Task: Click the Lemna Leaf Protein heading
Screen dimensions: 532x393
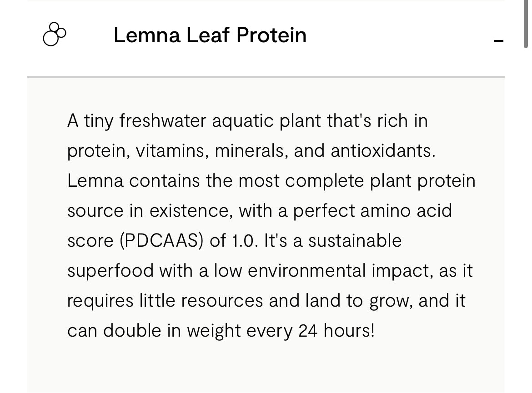Action: pos(210,35)
